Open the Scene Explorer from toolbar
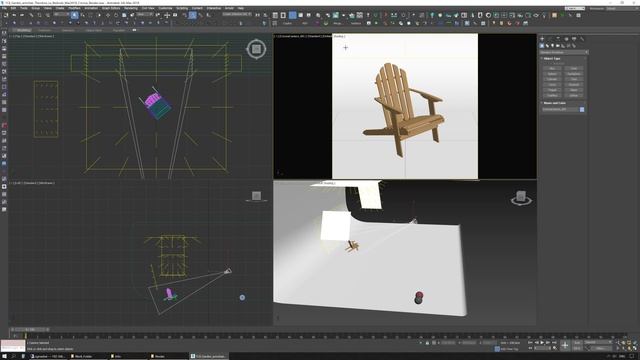 click(x=275, y=15)
